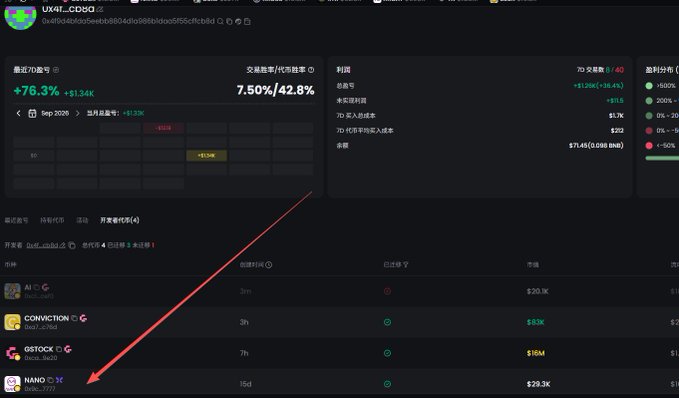
Task: Edit the wallet name 0x4f...cb8d
Action: point(100,9)
